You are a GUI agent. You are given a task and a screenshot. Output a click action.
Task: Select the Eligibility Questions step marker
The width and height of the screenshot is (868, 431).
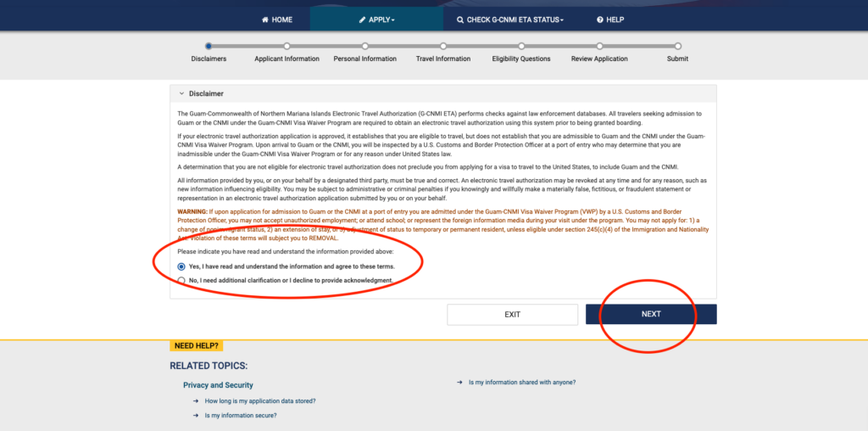[521, 46]
